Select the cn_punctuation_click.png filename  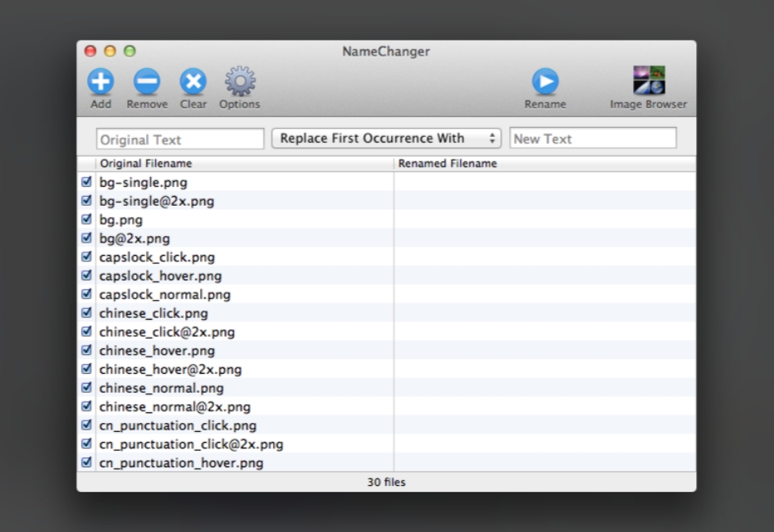178,426
